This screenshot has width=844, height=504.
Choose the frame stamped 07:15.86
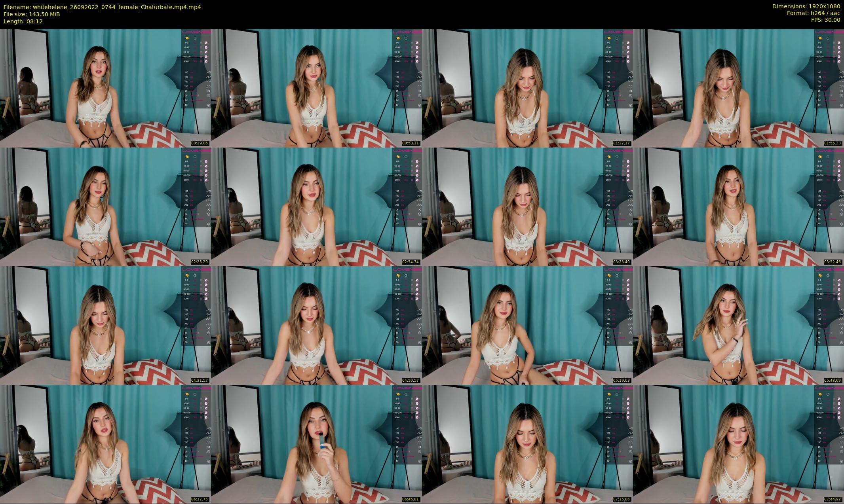pos(527,444)
